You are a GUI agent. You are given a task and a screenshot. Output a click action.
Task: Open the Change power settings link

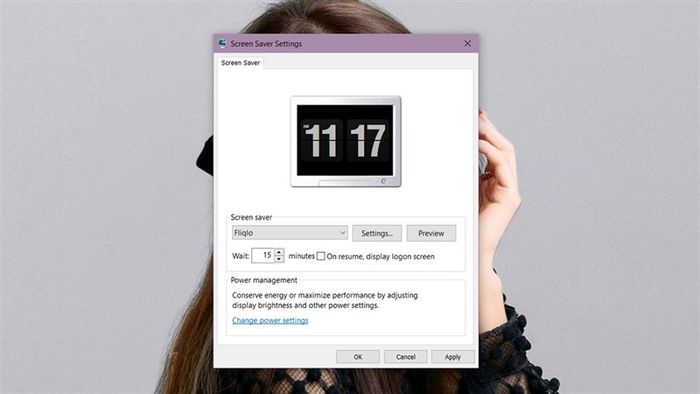[270, 320]
